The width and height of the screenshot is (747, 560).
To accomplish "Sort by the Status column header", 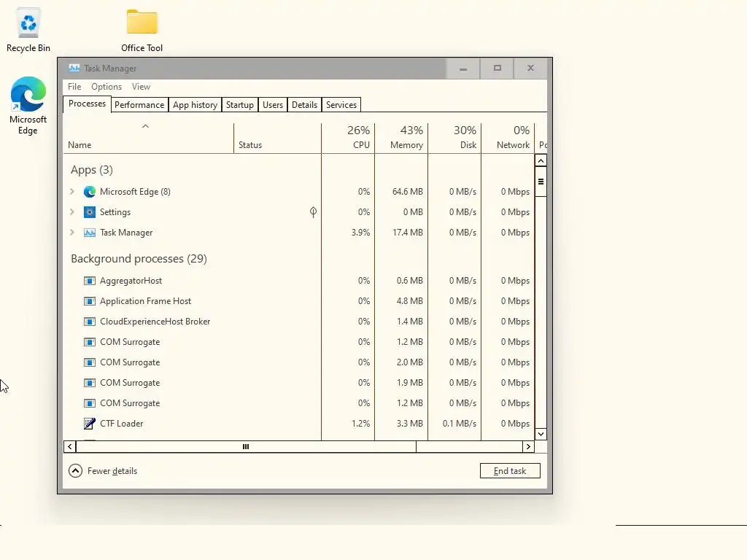I will coord(277,138).
